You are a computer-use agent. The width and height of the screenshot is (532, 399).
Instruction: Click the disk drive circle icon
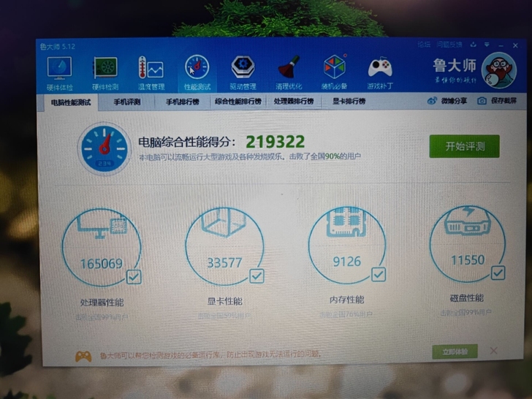click(x=468, y=243)
